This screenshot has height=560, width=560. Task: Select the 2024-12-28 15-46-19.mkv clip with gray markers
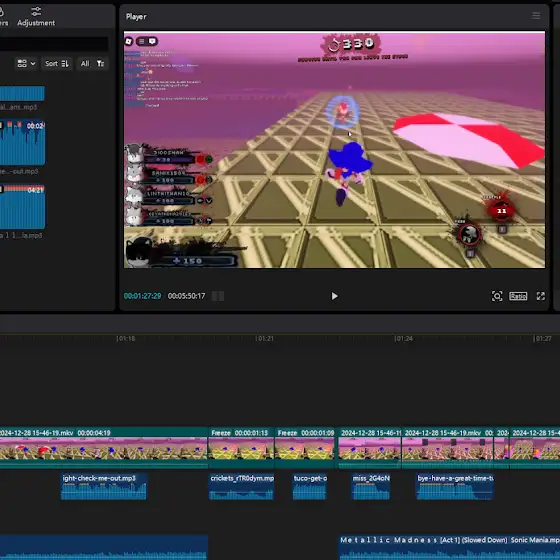[448, 448]
